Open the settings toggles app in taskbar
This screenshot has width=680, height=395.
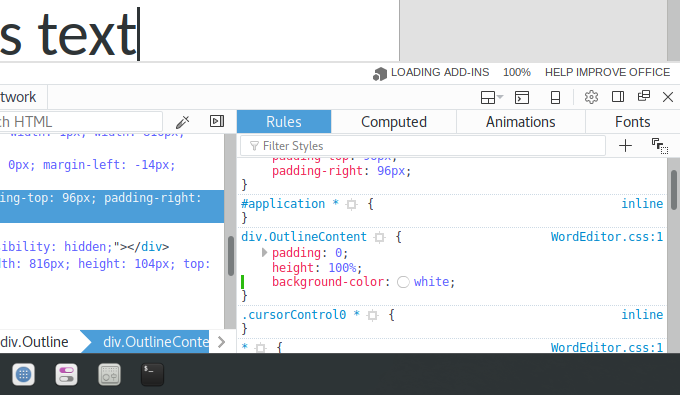tap(66, 374)
